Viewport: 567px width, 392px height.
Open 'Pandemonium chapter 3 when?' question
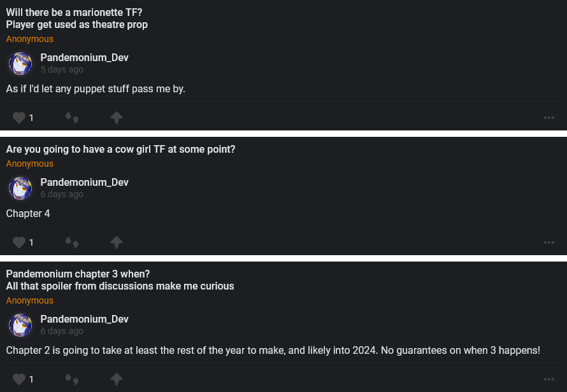point(78,274)
